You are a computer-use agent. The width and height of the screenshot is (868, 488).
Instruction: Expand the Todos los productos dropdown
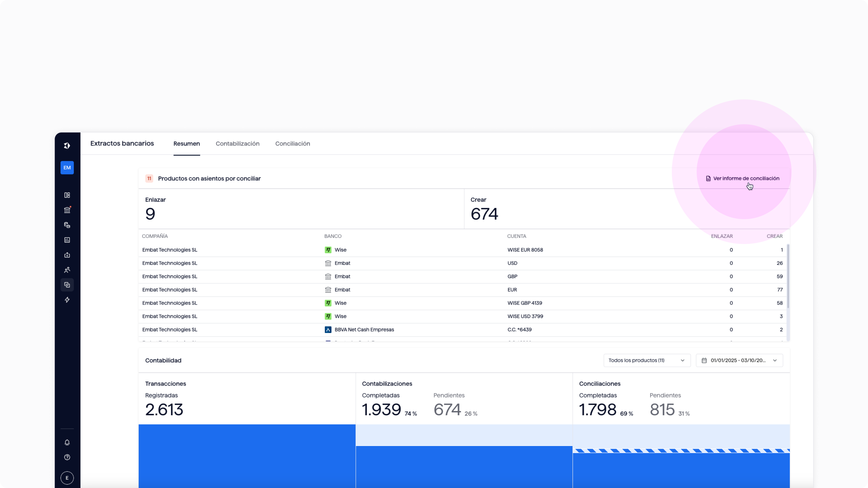(x=647, y=360)
